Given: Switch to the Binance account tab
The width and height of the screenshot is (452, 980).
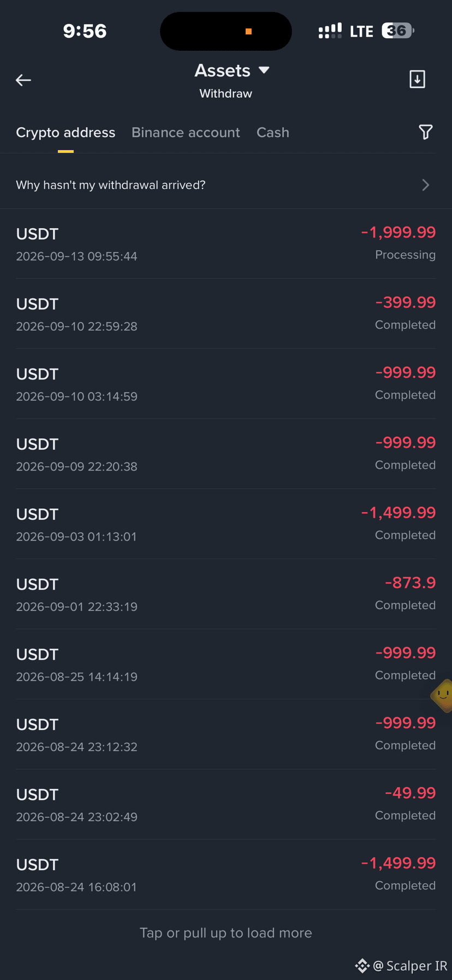Looking at the screenshot, I should coord(186,133).
